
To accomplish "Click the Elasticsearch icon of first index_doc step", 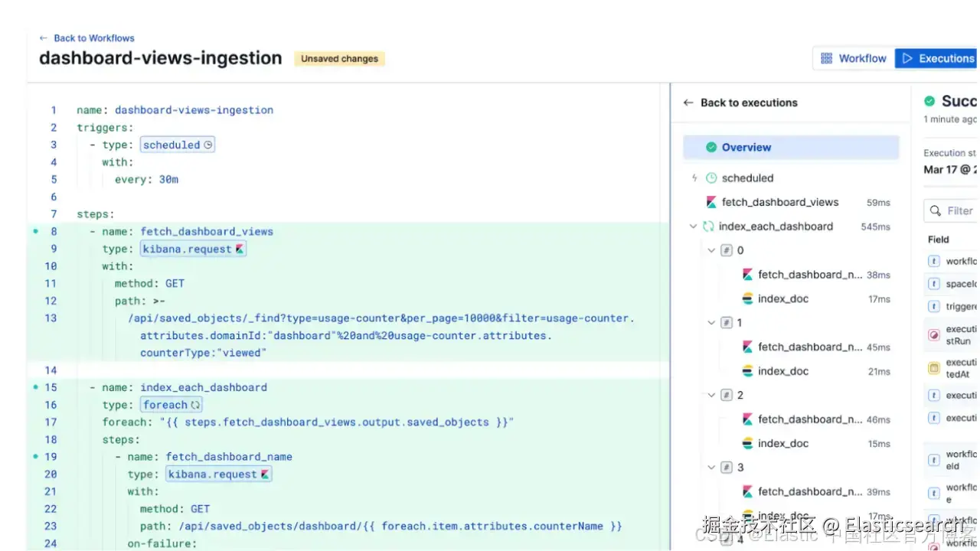I will [748, 298].
